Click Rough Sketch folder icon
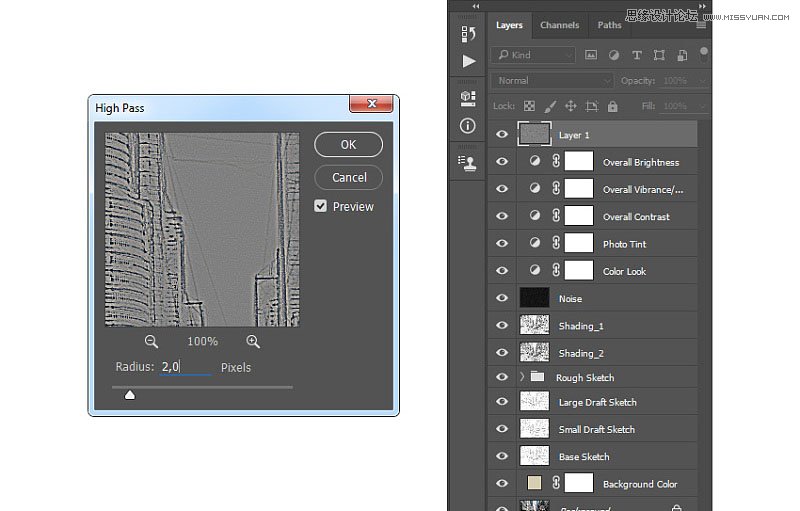Image resolution: width=800 pixels, height=511 pixels. coord(537,376)
